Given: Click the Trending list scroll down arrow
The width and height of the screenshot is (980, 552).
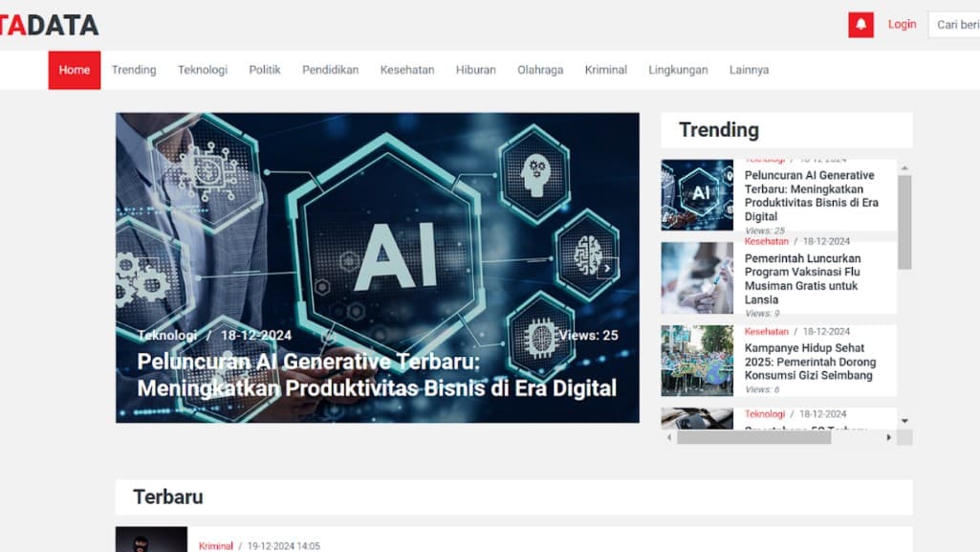Looking at the screenshot, I should click(x=904, y=421).
